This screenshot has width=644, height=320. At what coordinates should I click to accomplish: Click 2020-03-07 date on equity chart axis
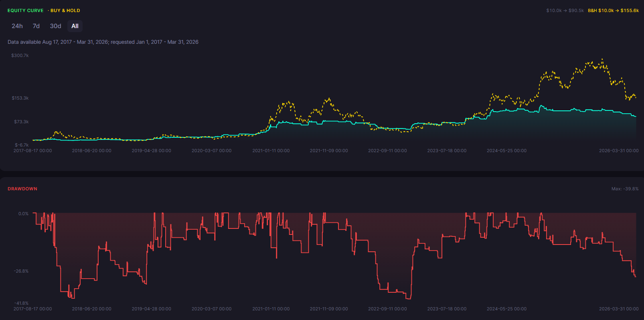(211, 151)
